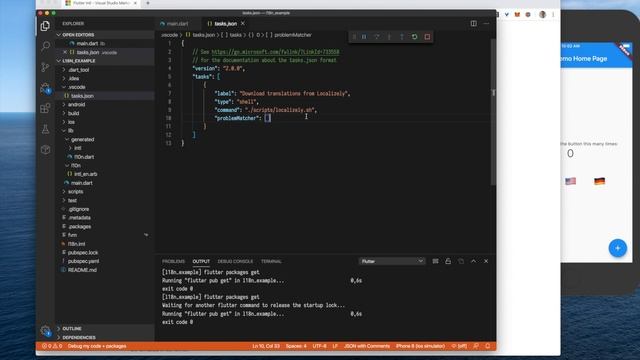Image resolution: width=640 pixels, height=360 pixels.
Task: Expand the build folder
Action: coord(73,113)
